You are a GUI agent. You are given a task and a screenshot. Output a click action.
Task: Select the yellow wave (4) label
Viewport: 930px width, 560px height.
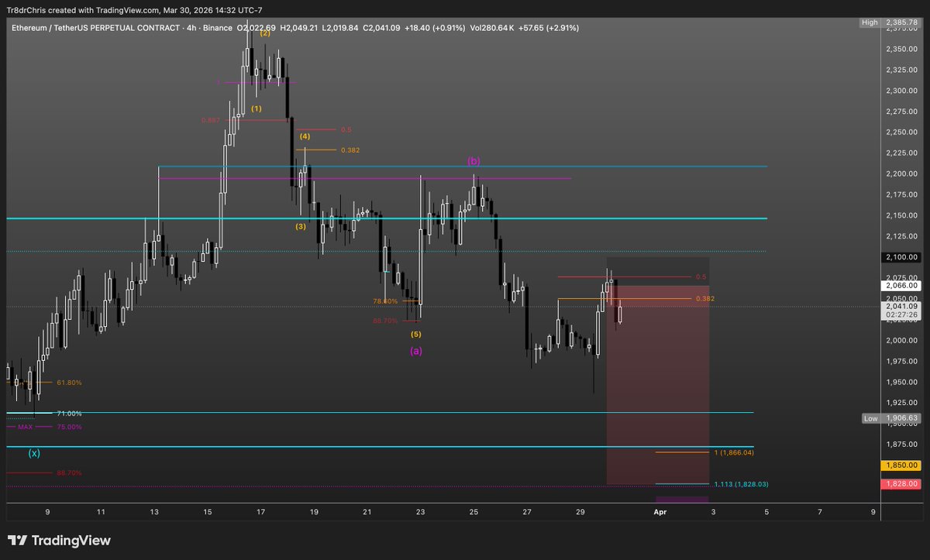coord(305,136)
